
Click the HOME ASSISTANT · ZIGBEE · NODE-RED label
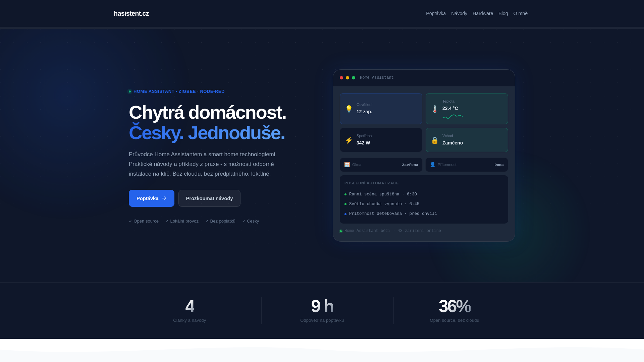point(179,92)
